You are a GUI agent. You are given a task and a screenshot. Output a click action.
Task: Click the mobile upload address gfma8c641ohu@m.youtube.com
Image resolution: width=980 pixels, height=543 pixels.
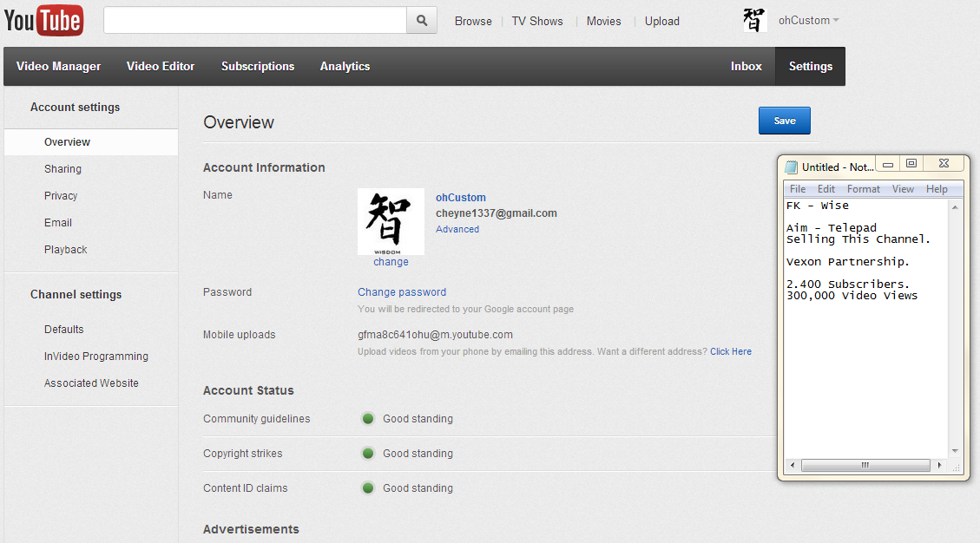(435, 335)
